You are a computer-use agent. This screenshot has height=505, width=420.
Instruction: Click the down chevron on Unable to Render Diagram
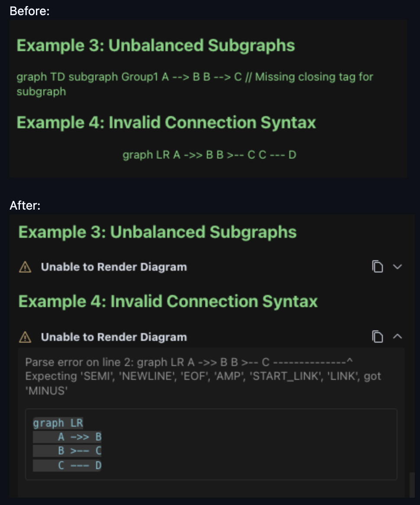[x=398, y=267]
